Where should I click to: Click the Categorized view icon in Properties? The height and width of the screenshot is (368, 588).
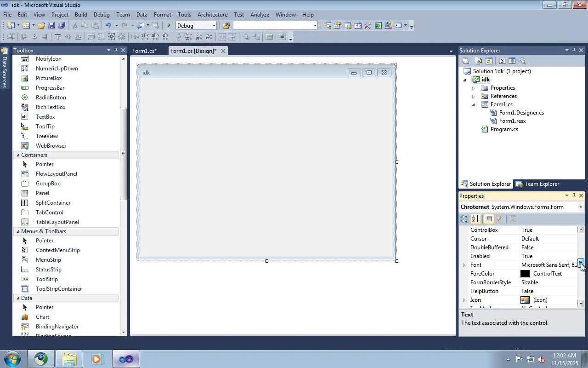point(464,219)
